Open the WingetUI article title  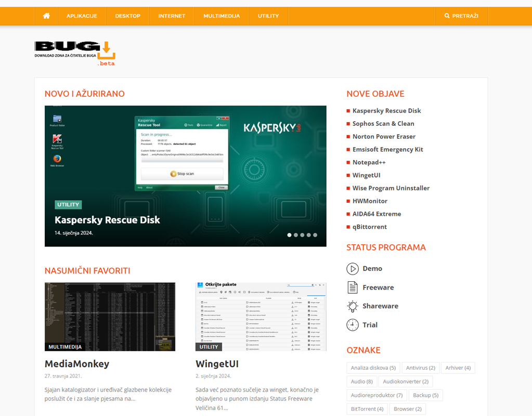[x=217, y=364]
